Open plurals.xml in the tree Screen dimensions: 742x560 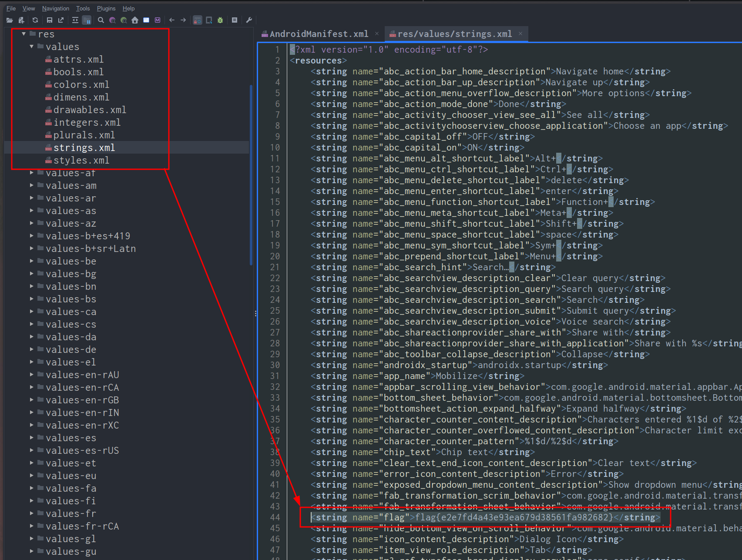point(80,135)
